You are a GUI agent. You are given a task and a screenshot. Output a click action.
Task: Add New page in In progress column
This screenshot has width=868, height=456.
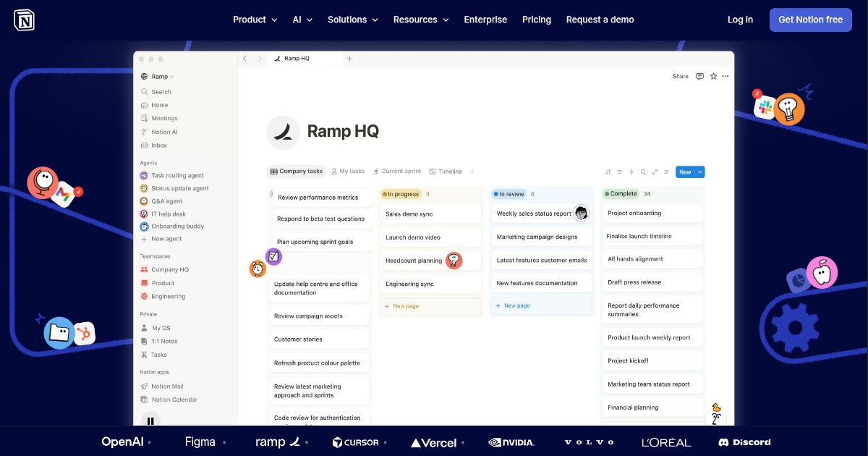(430, 306)
